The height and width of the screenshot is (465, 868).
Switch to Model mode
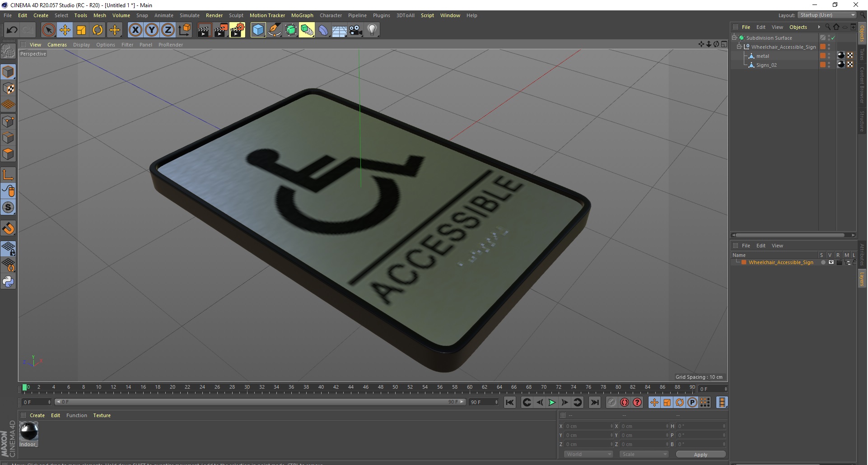8,72
